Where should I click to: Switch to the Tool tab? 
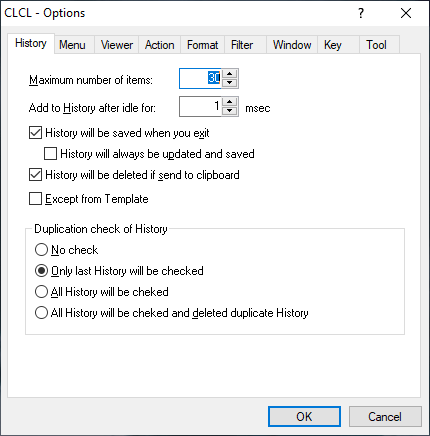376,45
